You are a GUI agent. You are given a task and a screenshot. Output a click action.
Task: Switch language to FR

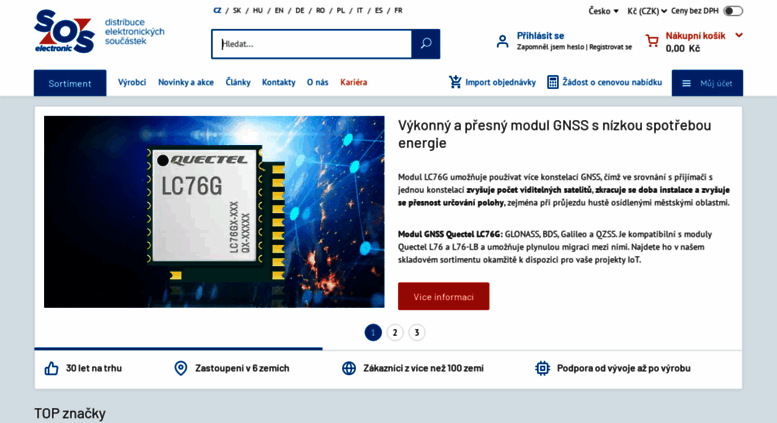point(398,10)
